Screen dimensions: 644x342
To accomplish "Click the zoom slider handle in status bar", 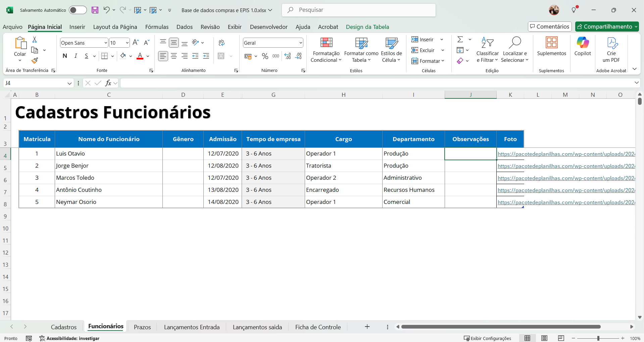I will [598, 338].
